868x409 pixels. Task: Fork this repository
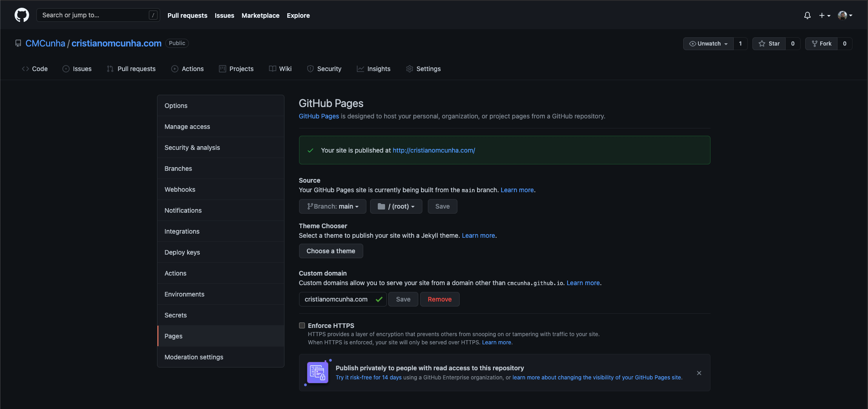click(822, 44)
